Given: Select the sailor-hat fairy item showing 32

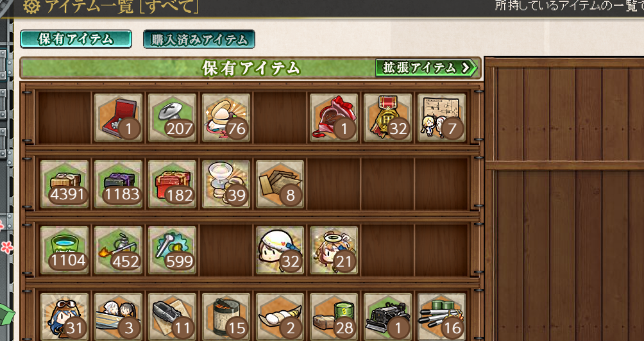Looking at the screenshot, I should pyautogui.click(x=280, y=250).
